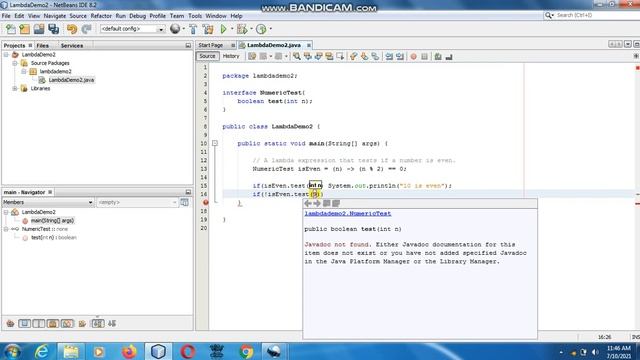Click the New File toolbar icon
The height and width of the screenshot is (360, 640).
pyautogui.click(x=11, y=29)
